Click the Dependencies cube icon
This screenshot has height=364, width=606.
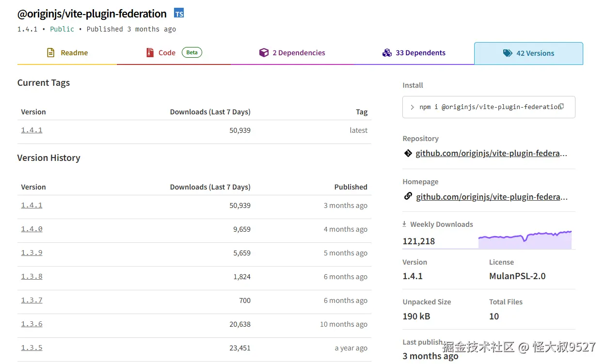264,53
